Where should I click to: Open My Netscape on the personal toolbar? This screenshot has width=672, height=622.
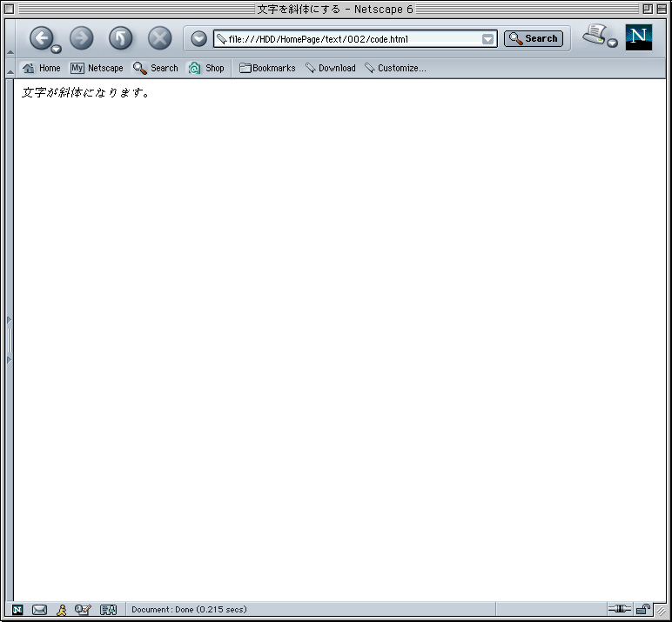click(97, 68)
